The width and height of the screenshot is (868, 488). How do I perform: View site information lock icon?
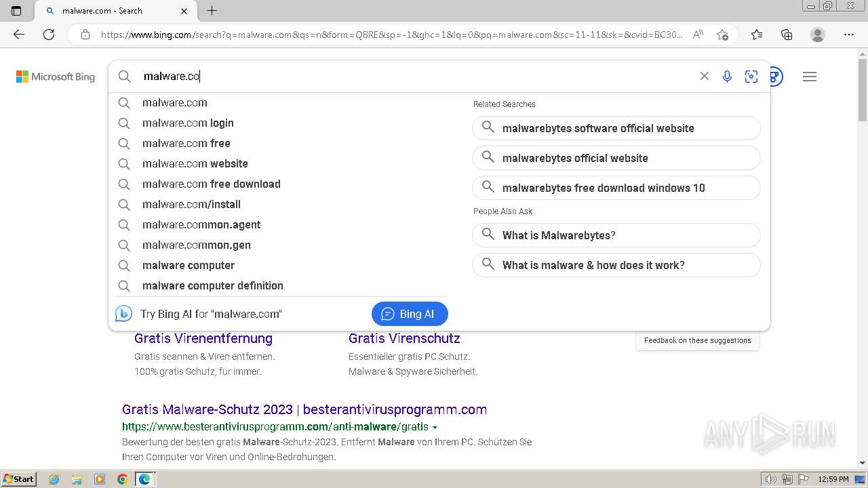pyautogui.click(x=85, y=35)
